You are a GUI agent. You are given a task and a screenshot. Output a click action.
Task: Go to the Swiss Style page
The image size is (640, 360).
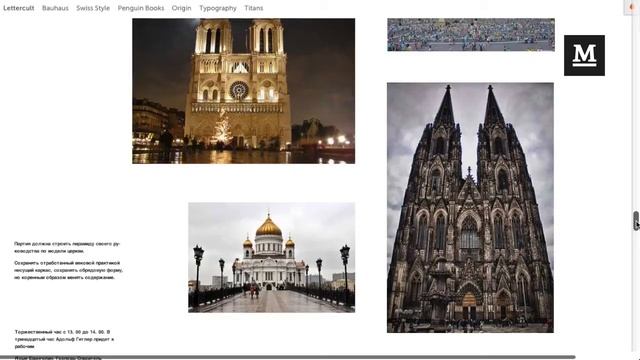tap(93, 8)
